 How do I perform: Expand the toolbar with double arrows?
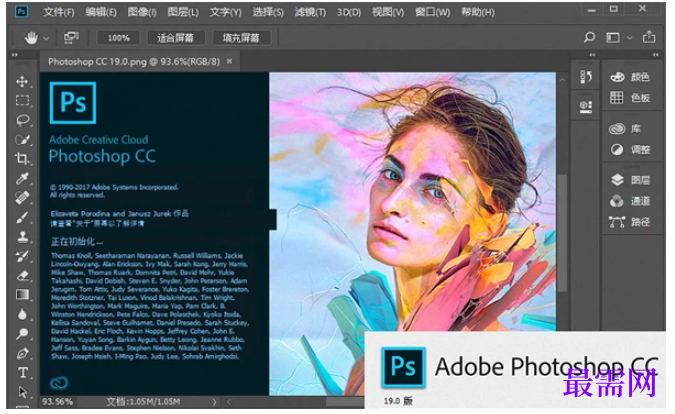(x=15, y=55)
